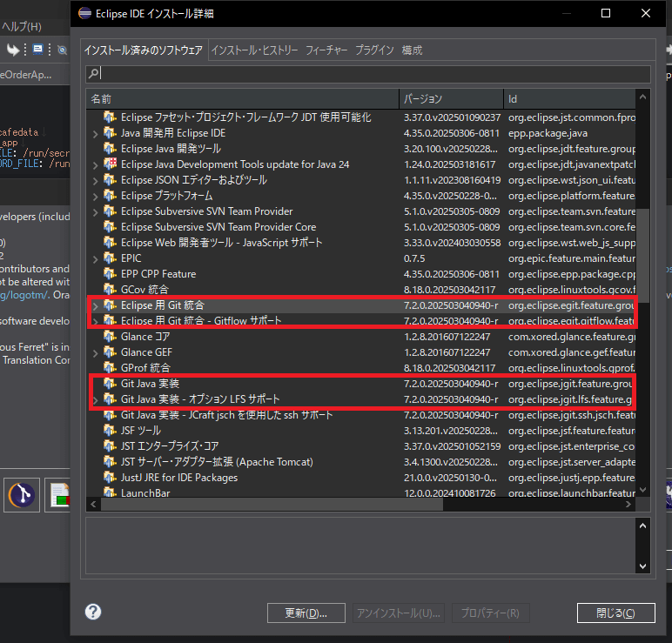
Task: Click the feature icon next to GCov 統合
Action: click(110, 290)
